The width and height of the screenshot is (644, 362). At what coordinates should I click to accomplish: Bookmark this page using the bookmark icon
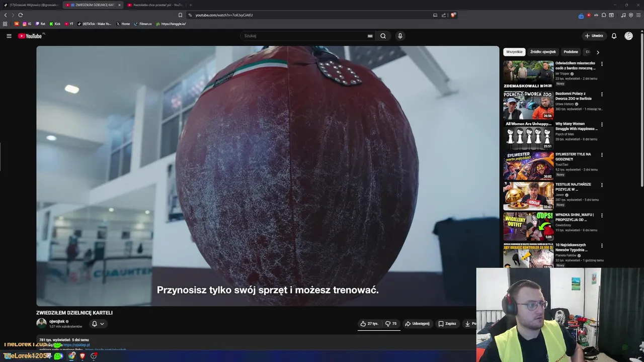tap(180, 15)
